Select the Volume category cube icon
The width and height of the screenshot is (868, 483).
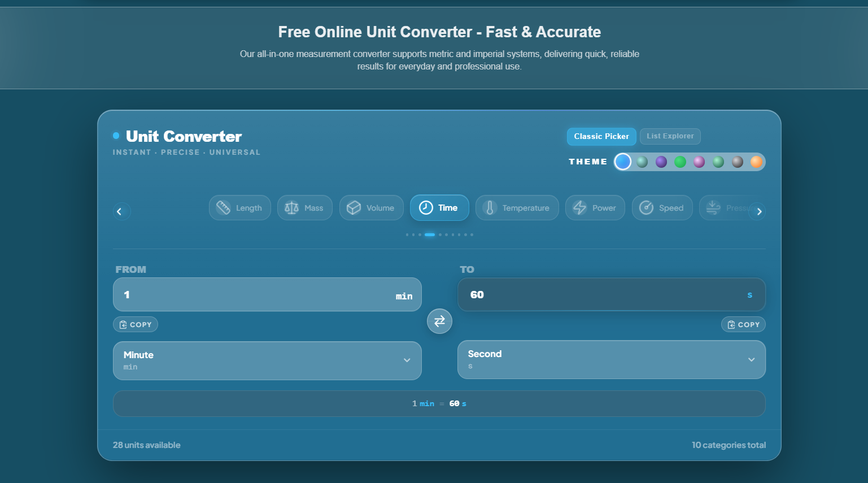354,208
